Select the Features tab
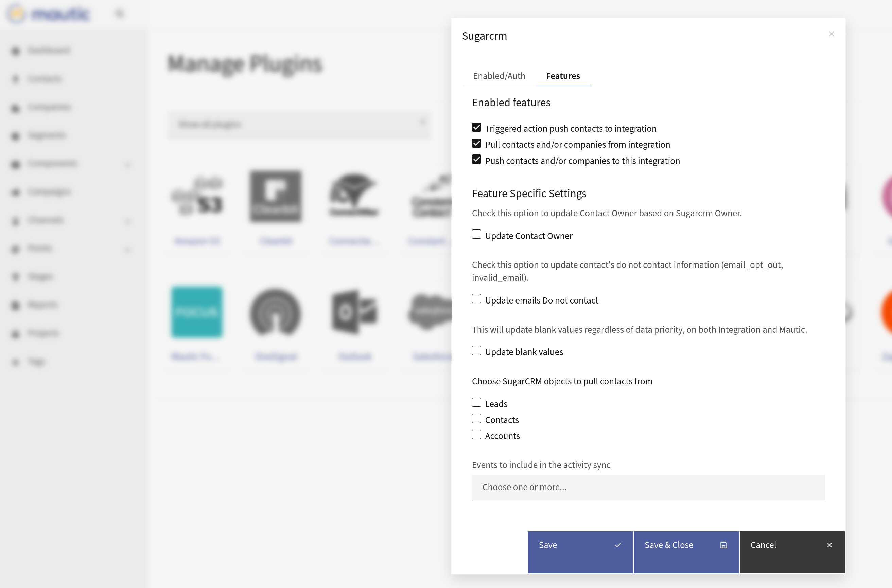Image resolution: width=892 pixels, height=588 pixels. (562, 76)
